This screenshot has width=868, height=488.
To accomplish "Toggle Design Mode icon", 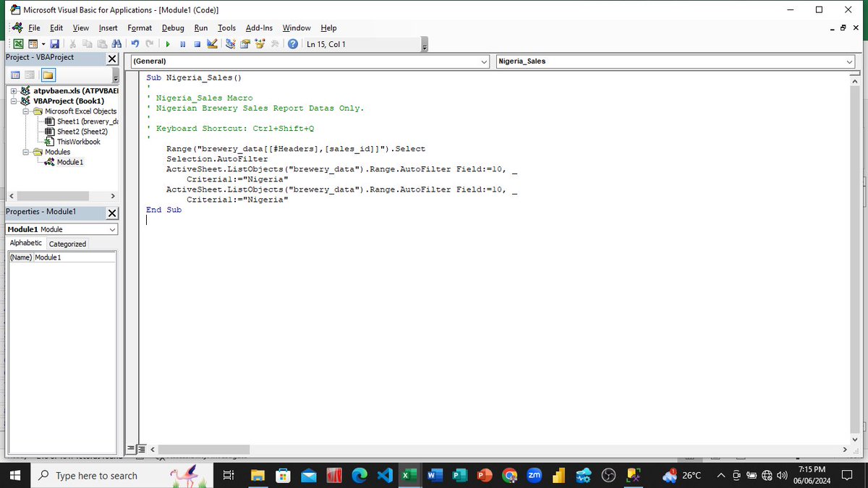I will coord(212,45).
